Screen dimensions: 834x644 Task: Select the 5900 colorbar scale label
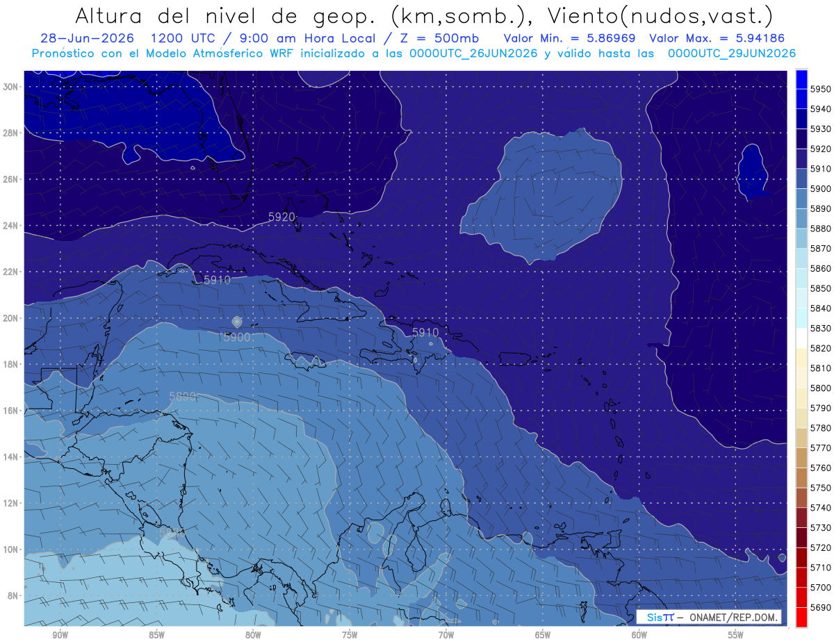[x=820, y=189]
